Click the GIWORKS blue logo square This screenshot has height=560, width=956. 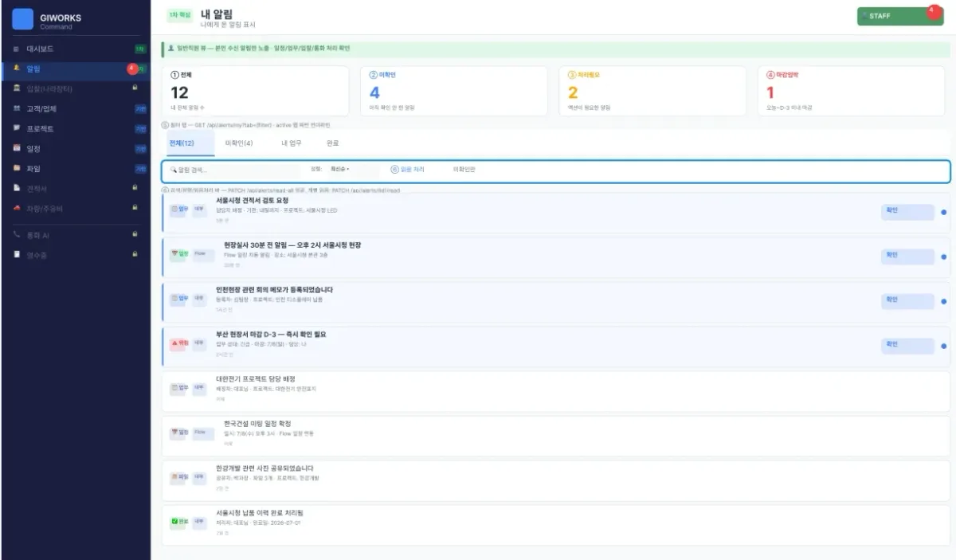pos(23,19)
